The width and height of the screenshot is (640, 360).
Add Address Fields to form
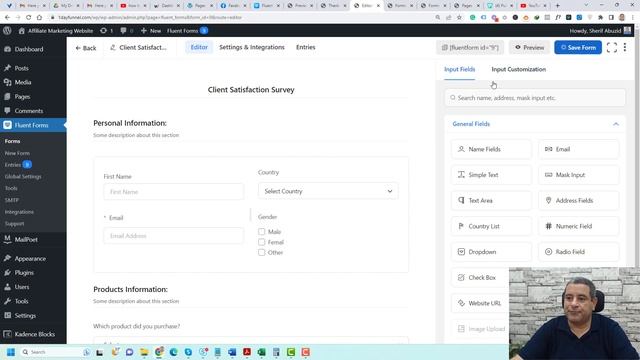click(x=579, y=200)
